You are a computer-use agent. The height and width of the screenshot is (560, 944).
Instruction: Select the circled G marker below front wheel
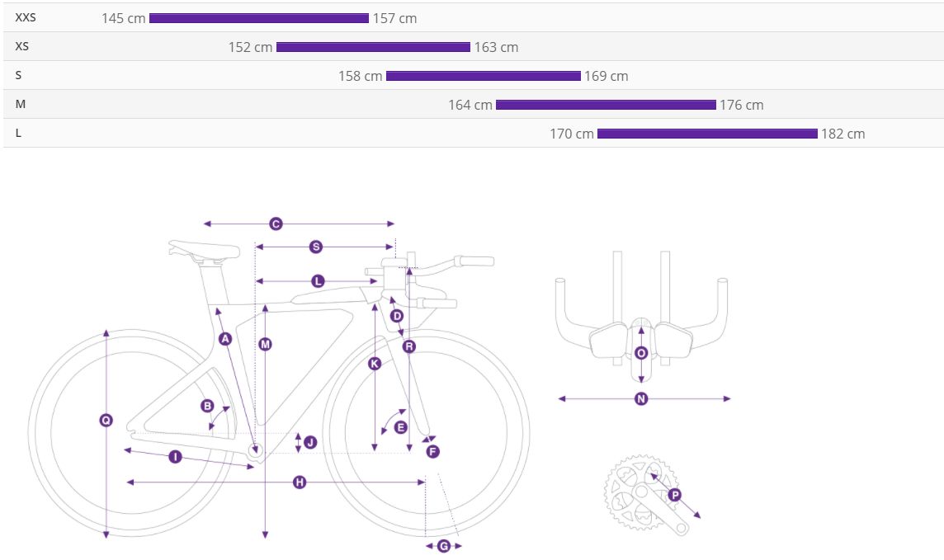[443, 546]
